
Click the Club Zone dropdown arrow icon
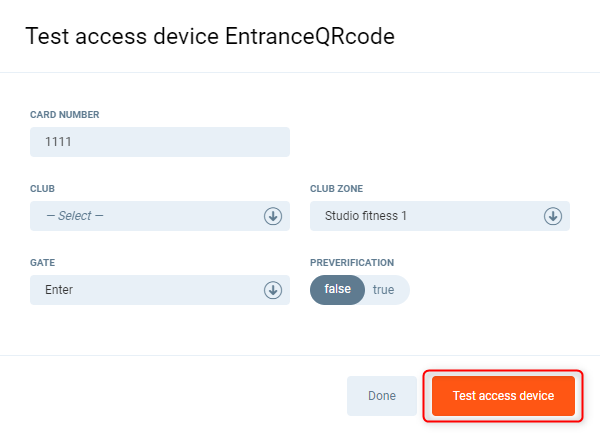point(552,216)
